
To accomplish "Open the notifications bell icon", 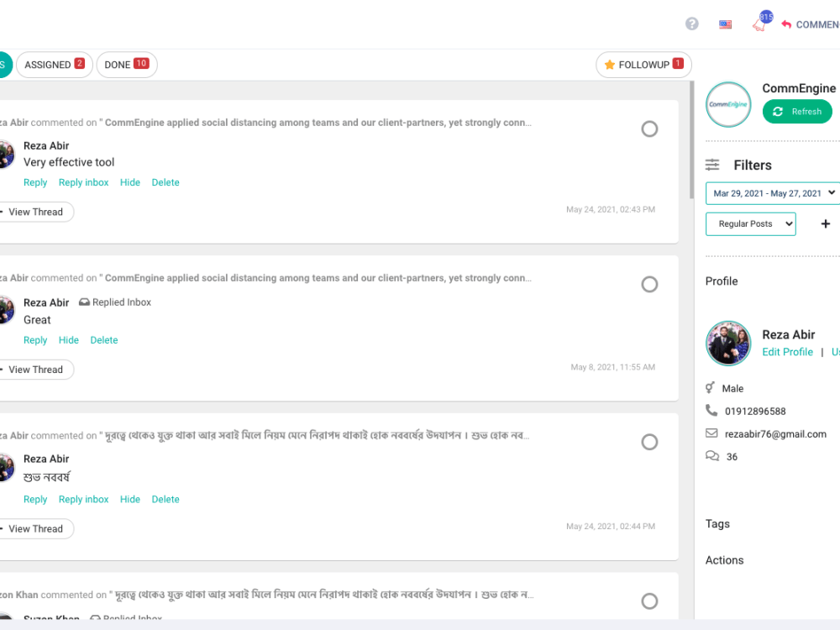I will pyautogui.click(x=759, y=25).
